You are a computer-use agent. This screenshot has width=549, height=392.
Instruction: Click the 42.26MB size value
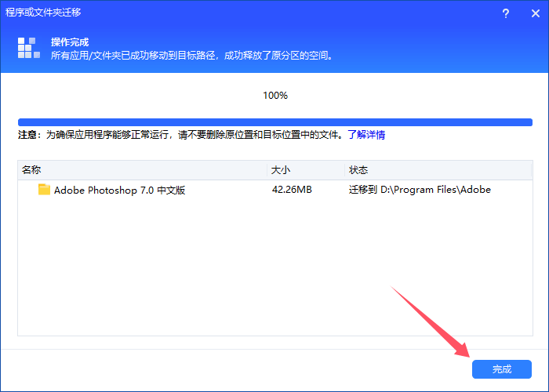[x=292, y=190]
